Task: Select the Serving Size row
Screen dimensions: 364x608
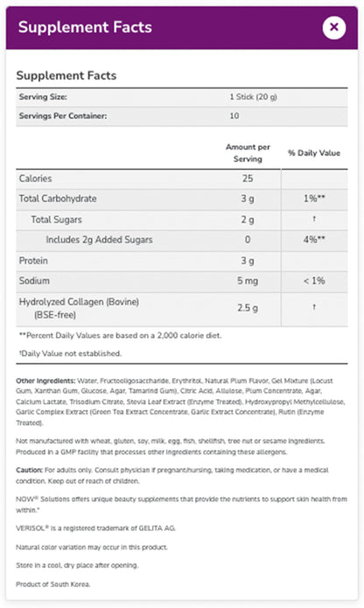Action: 182,97
